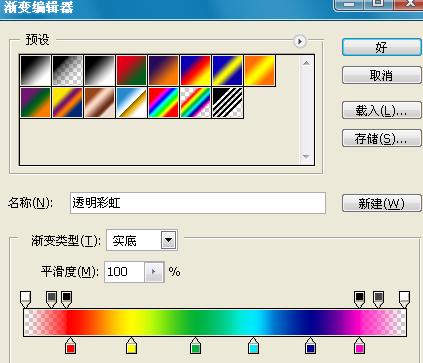Viewport: 423px width, 363px height.
Task: Select the Orange, Yellow, Orange gradient preset
Action: pyautogui.click(x=259, y=70)
